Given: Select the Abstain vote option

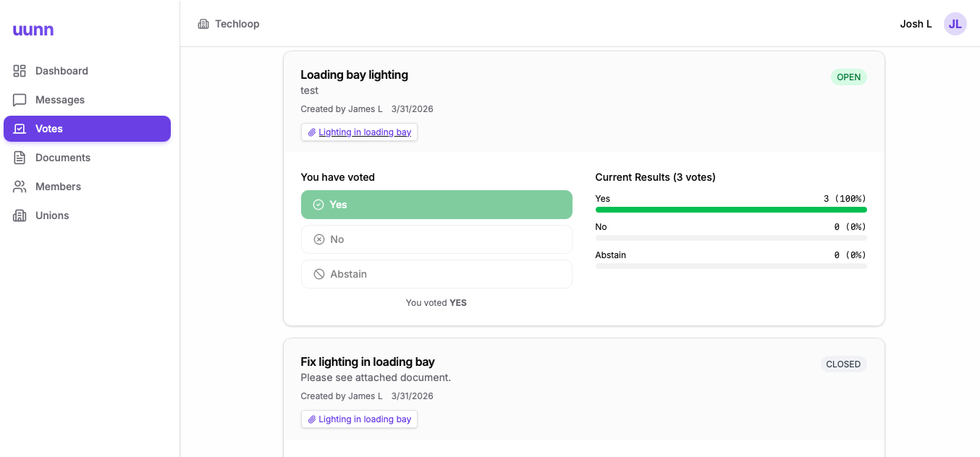Looking at the screenshot, I should (436, 274).
